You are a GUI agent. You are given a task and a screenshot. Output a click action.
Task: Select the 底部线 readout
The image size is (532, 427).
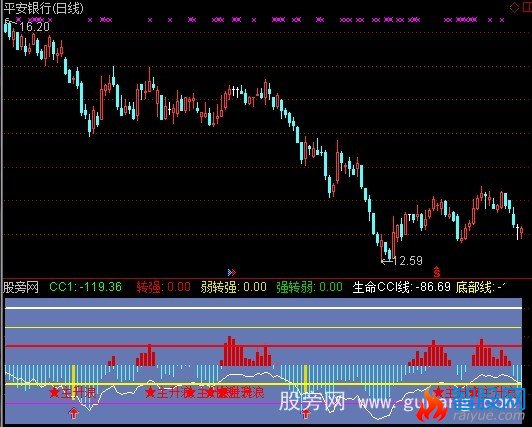tap(481, 287)
